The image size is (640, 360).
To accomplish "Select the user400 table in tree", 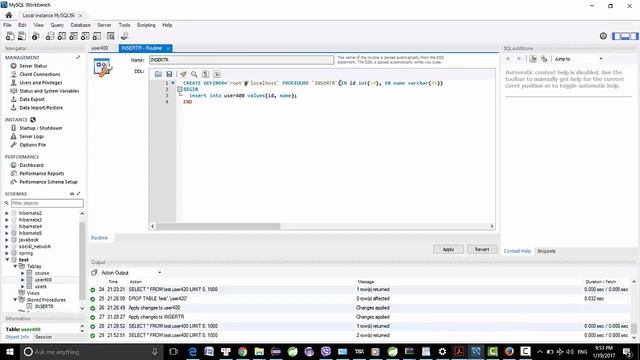I will [x=43, y=280].
